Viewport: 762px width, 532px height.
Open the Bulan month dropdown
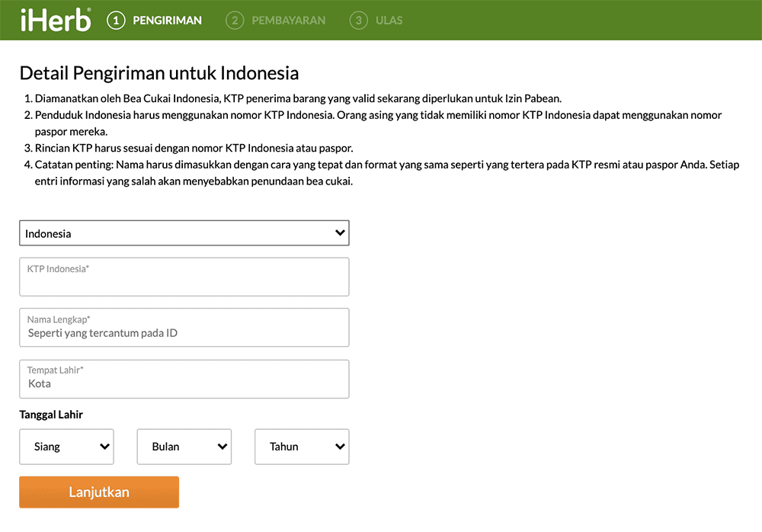184,447
